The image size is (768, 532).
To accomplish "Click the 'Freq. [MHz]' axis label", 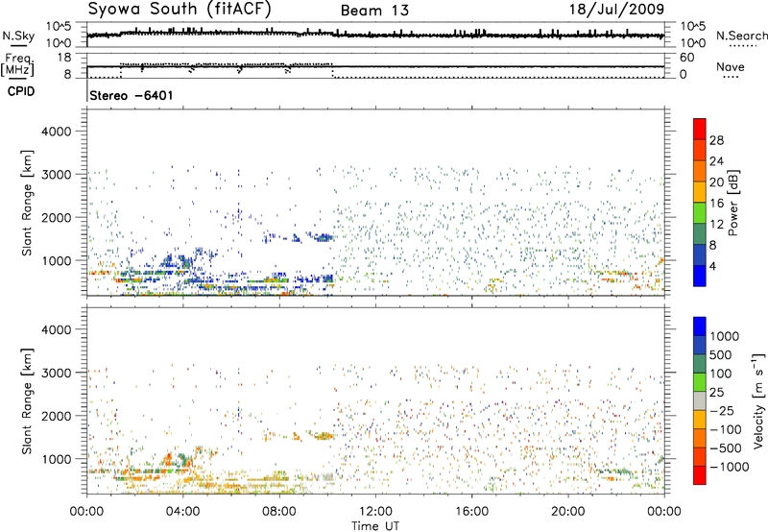I will (x=17, y=64).
